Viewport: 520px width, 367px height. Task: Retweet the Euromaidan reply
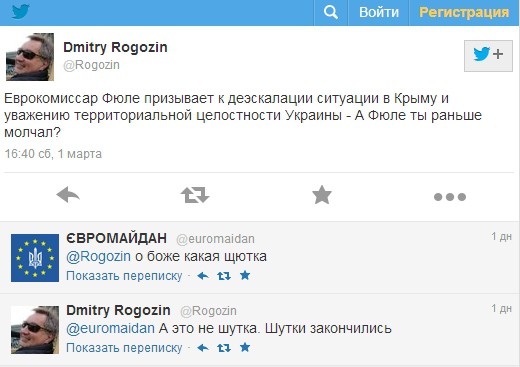pyautogui.click(x=224, y=276)
